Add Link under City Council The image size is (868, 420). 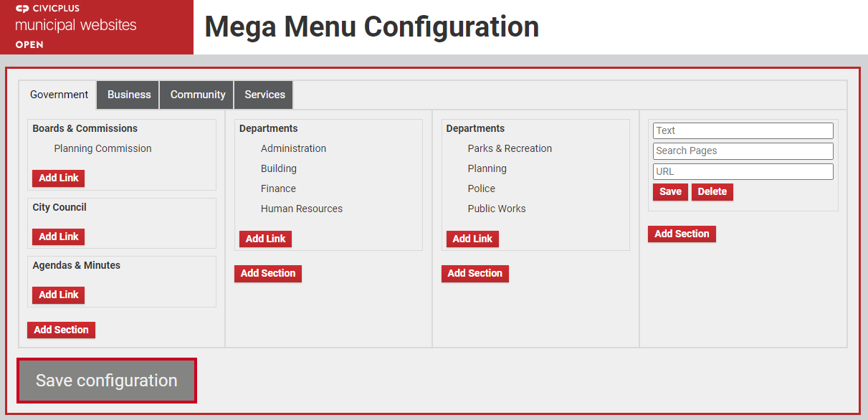click(59, 237)
